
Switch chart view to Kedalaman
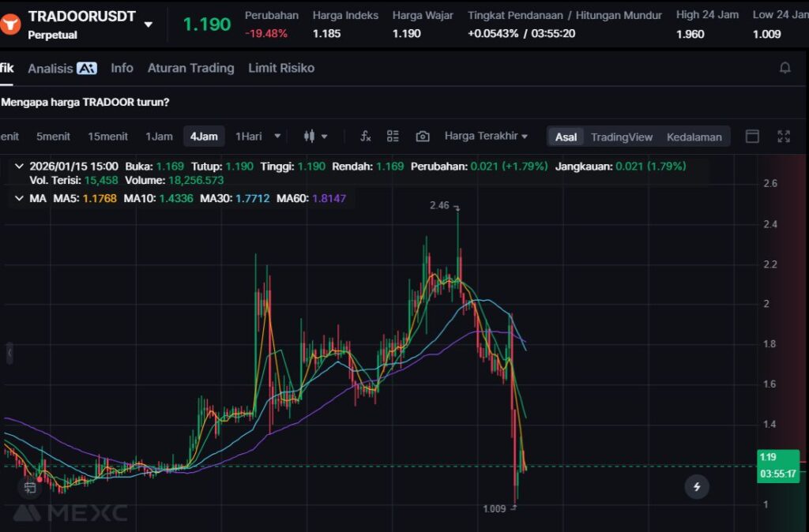pyautogui.click(x=694, y=137)
